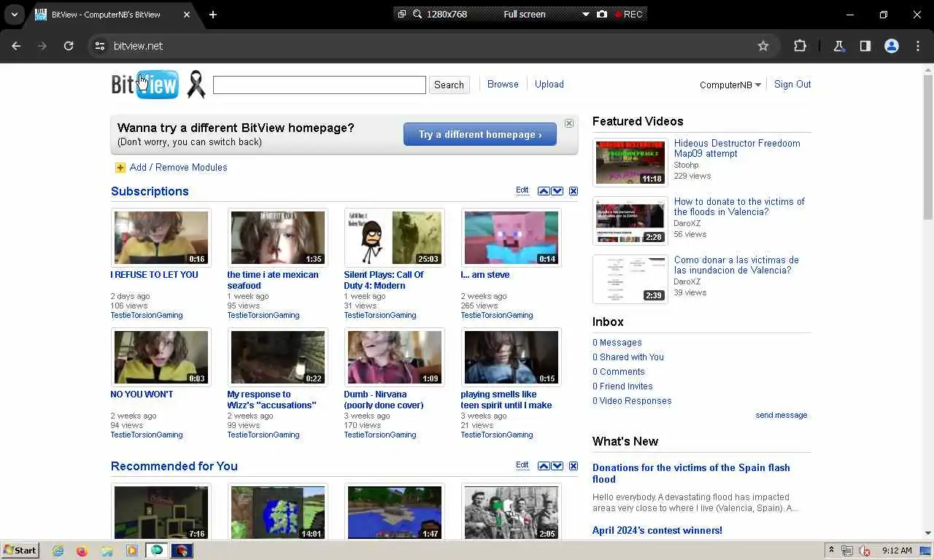
Task: Open the I... am steve video thumbnail
Action: tap(512, 238)
